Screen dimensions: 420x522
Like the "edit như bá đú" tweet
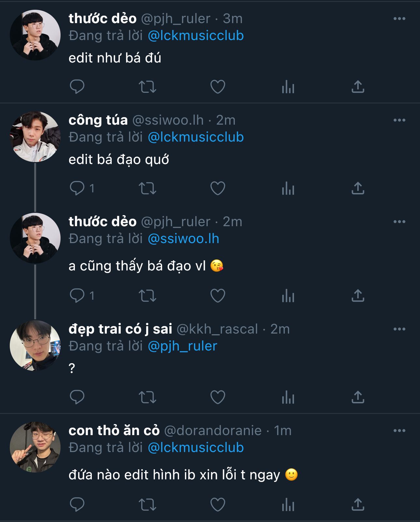pyautogui.click(x=218, y=87)
